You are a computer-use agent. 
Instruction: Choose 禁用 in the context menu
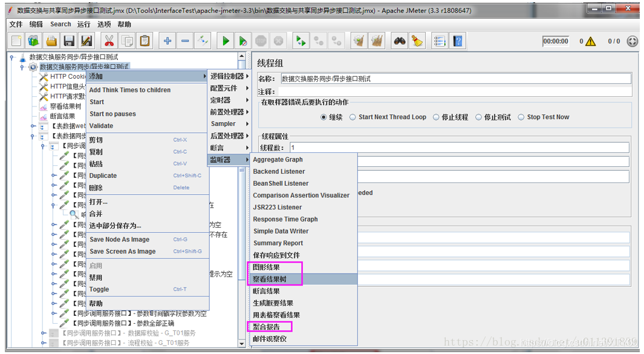point(146,278)
